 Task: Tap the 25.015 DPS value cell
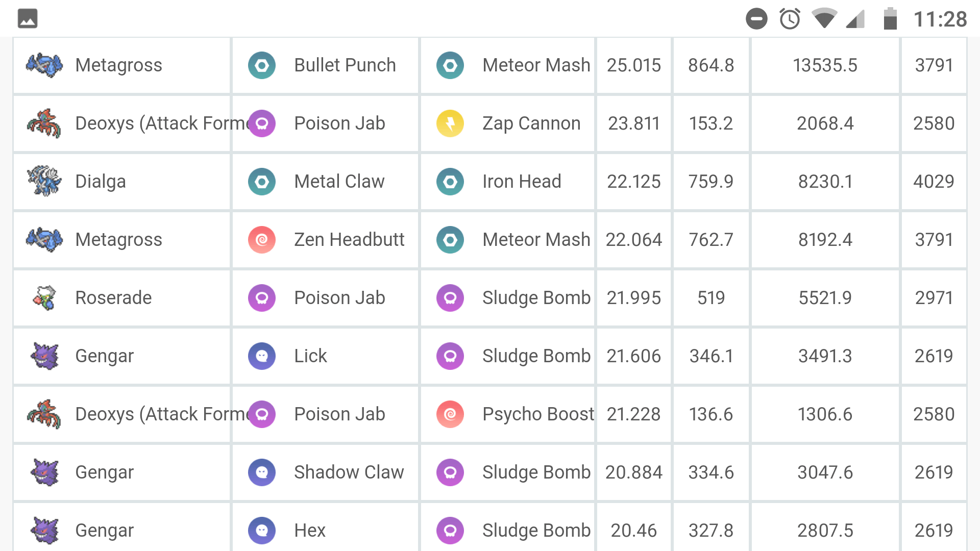click(x=634, y=65)
